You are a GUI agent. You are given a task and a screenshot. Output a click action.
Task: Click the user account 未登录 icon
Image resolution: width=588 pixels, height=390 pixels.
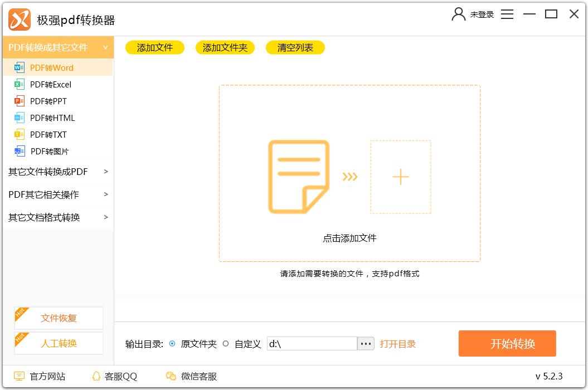coord(459,14)
